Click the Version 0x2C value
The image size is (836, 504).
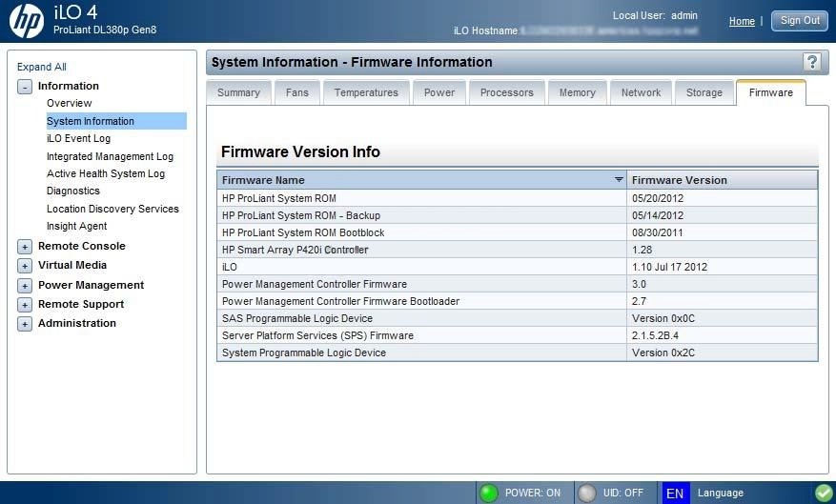pos(663,353)
